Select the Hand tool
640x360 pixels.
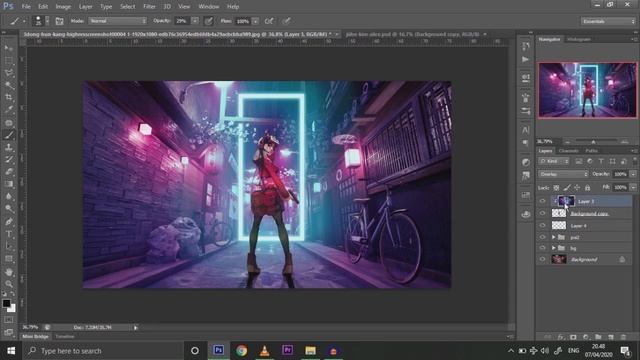[x=9, y=271]
